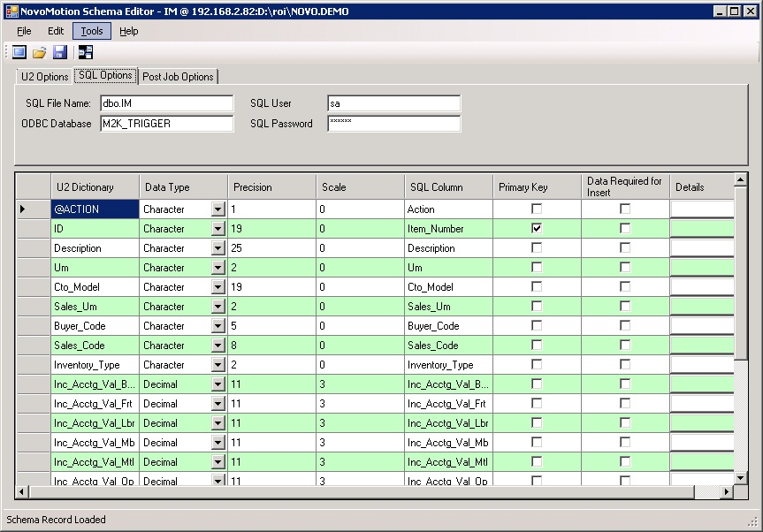The height and width of the screenshot is (532, 763).
Task: Click the grid's vertical scrollbar down arrow
Action: tap(741, 478)
